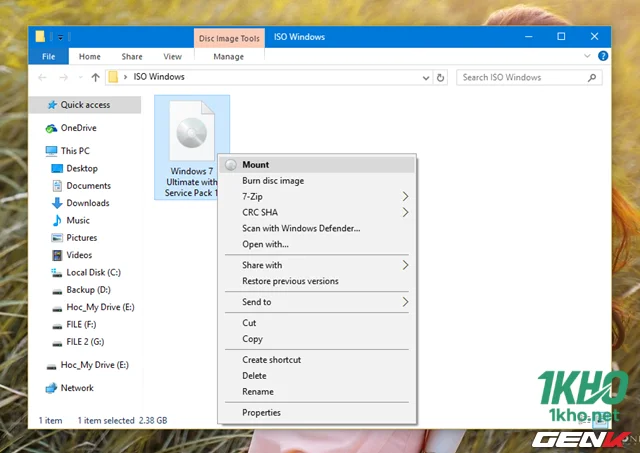Viewport: 640px width, 453px height.
Task: Click the Documents icon in sidebar
Action: [x=57, y=186]
